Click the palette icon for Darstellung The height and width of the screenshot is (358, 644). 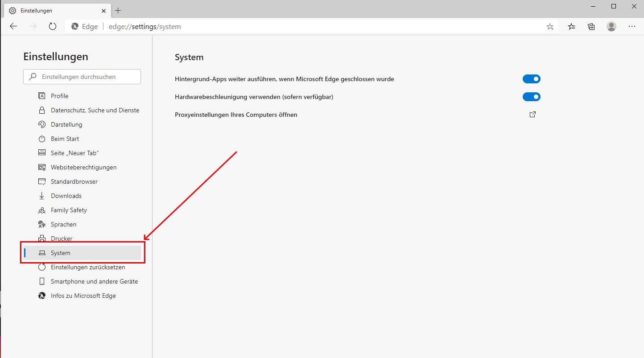tap(42, 124)
